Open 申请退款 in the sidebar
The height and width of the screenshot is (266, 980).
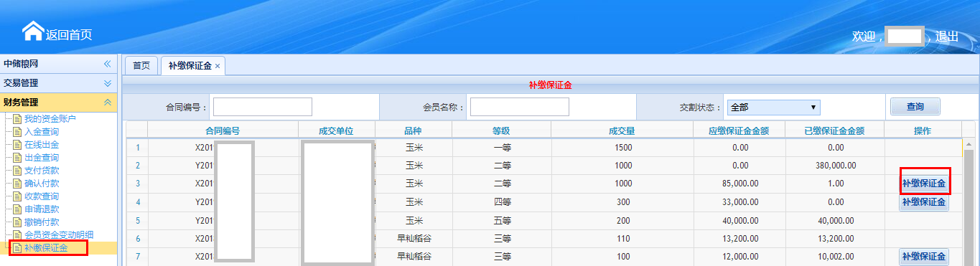[42, 209]
